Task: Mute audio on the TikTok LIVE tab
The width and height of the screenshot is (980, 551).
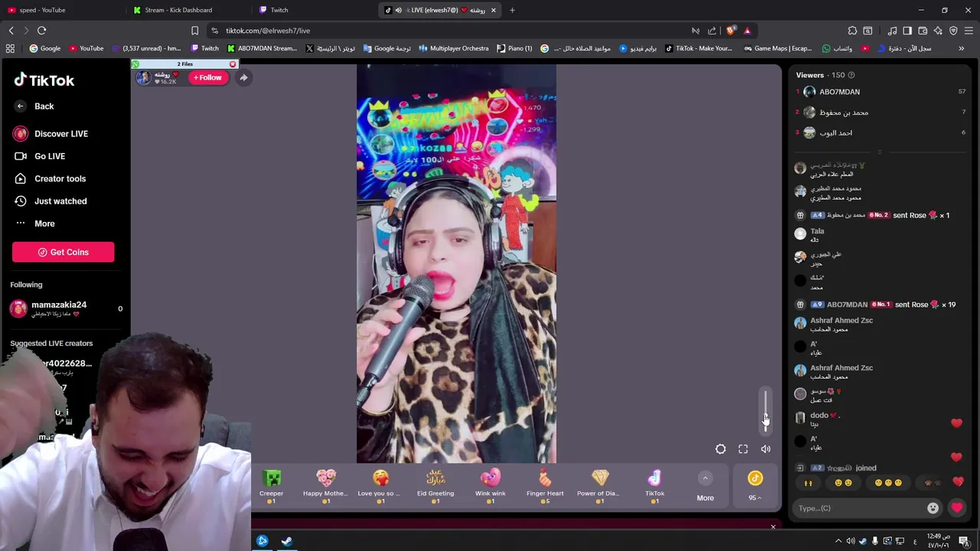Action: coord(398,10)
